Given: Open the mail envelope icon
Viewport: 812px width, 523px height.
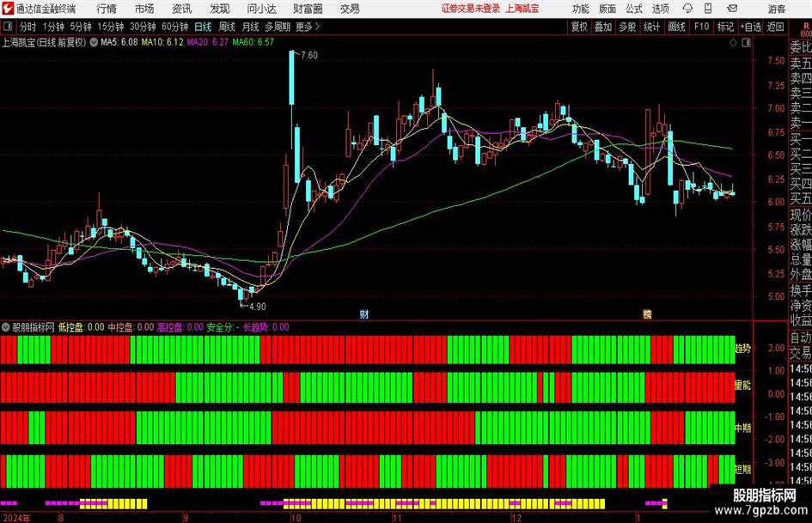Looking at the screenshot, I should [x=732, y=9].
